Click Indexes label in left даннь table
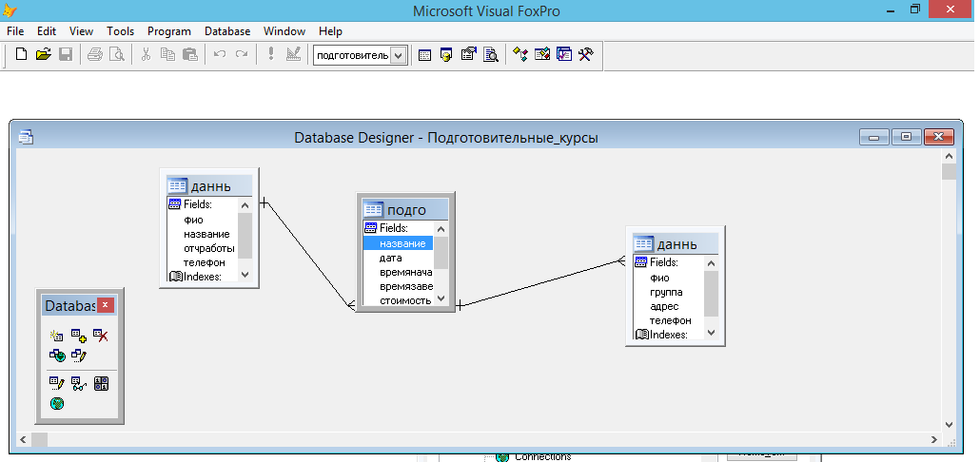 coord(203,276)
